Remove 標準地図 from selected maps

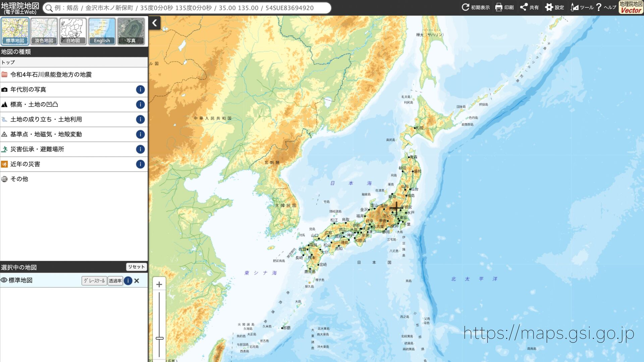click(x=137, y=281)
